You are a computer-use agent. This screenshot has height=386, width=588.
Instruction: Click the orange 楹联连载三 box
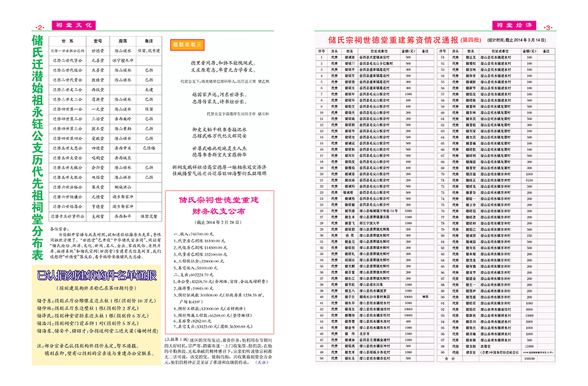187,45
